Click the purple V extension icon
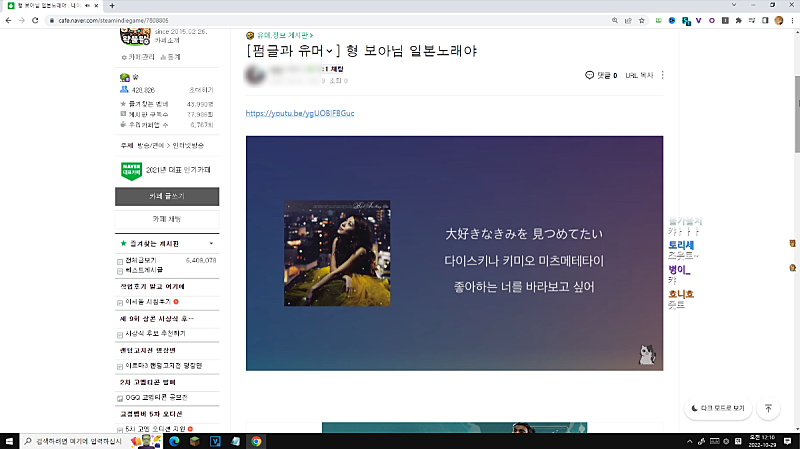The height and width of the screenshot is (449, 800). tap(698, 20)
